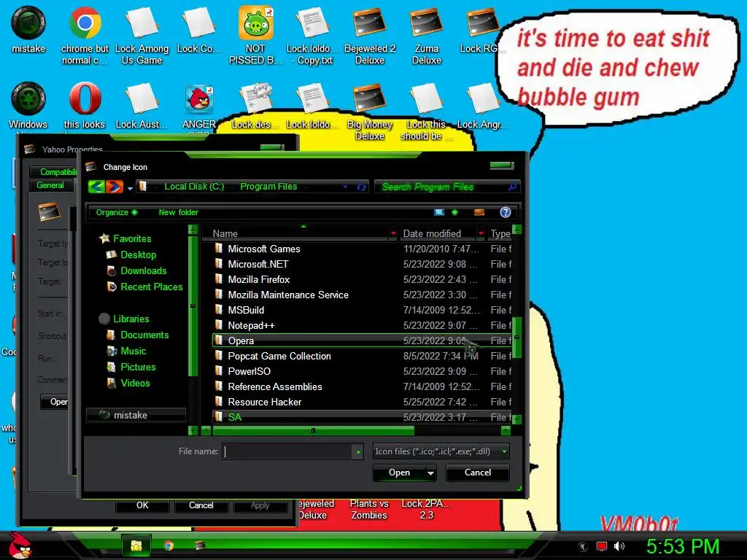747x560 pixels.
Task: Open the mistake desktop icon
Action: 28,29
